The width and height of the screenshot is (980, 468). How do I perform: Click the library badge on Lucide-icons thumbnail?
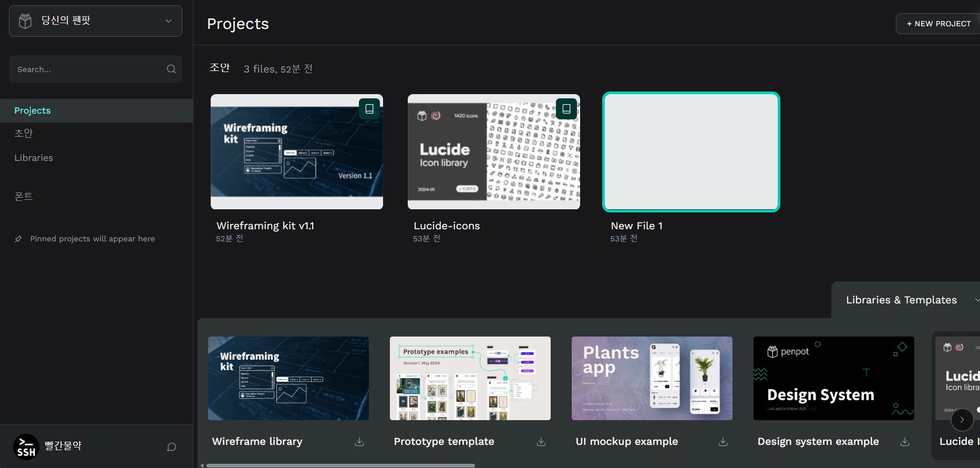coord(566,109)
